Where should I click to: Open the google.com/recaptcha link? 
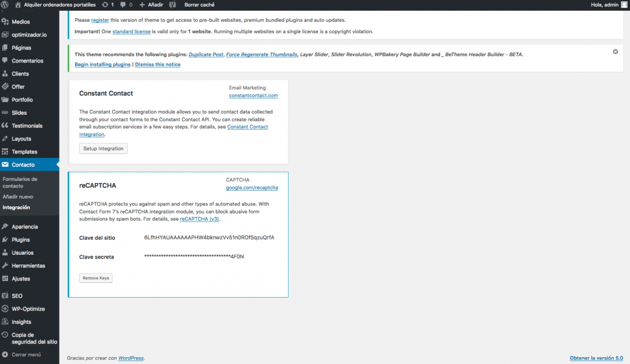point(252,188)
